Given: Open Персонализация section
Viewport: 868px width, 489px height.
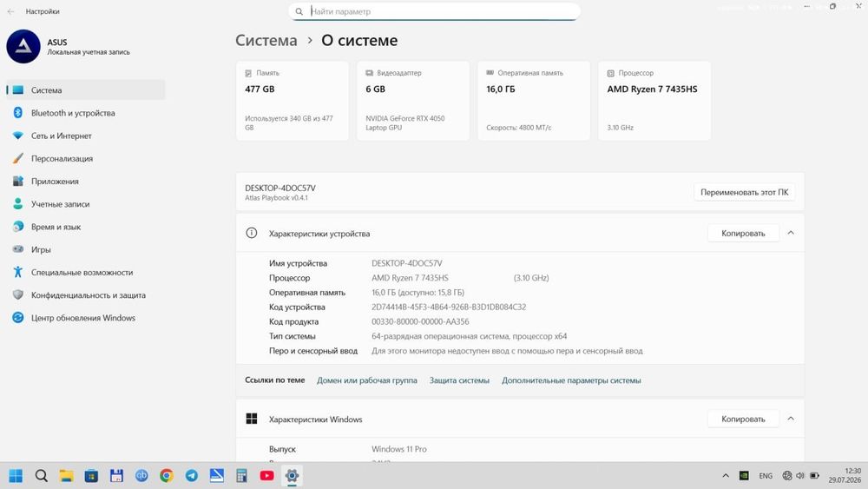Looking at the screenshot, I should (86, 158).
